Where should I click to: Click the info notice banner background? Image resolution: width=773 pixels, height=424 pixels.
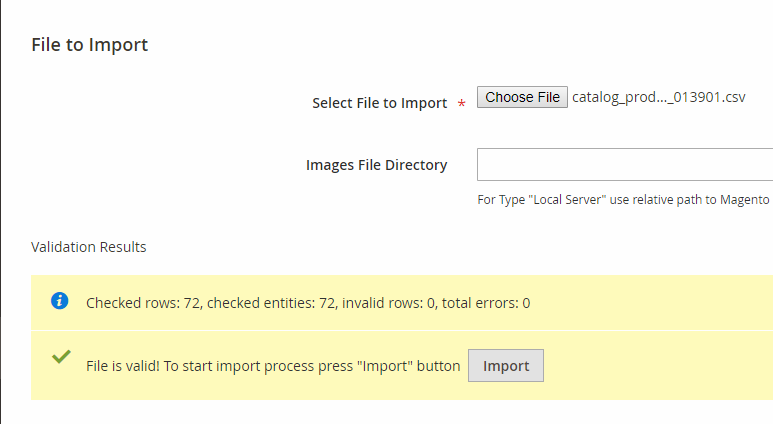tap(650, 302)
